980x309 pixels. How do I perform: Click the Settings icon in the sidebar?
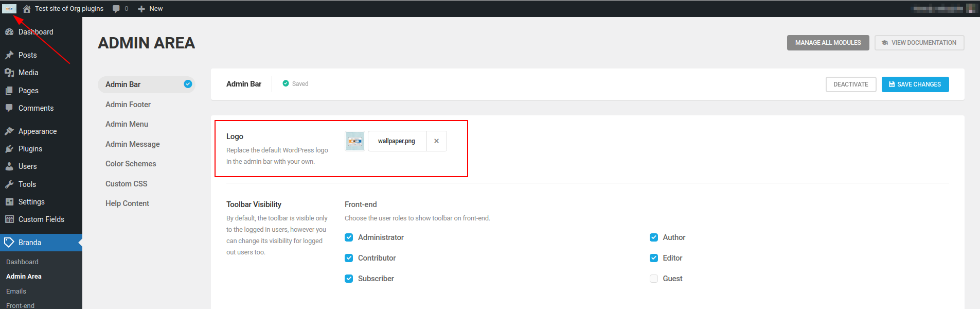coord(9,202)
